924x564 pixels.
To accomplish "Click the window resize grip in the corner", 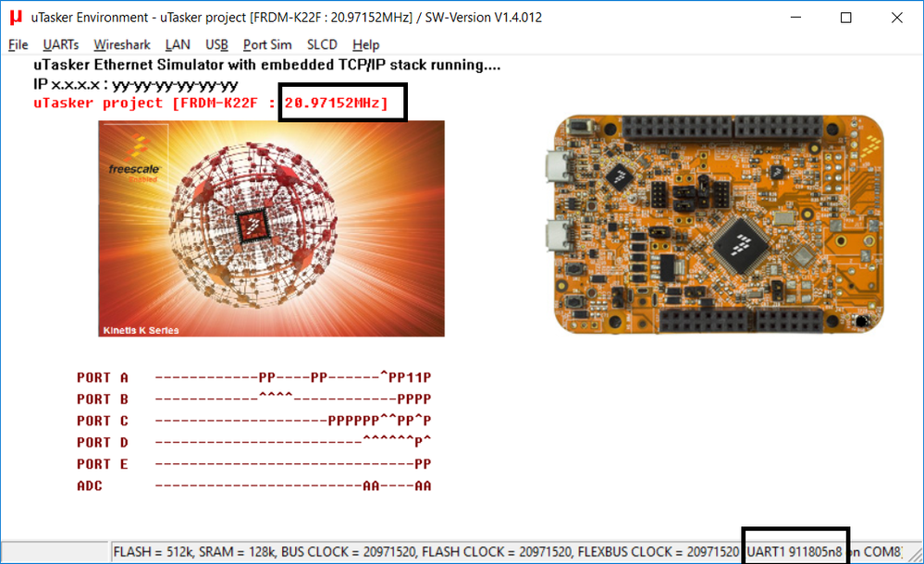I will [x=914, y=554].
